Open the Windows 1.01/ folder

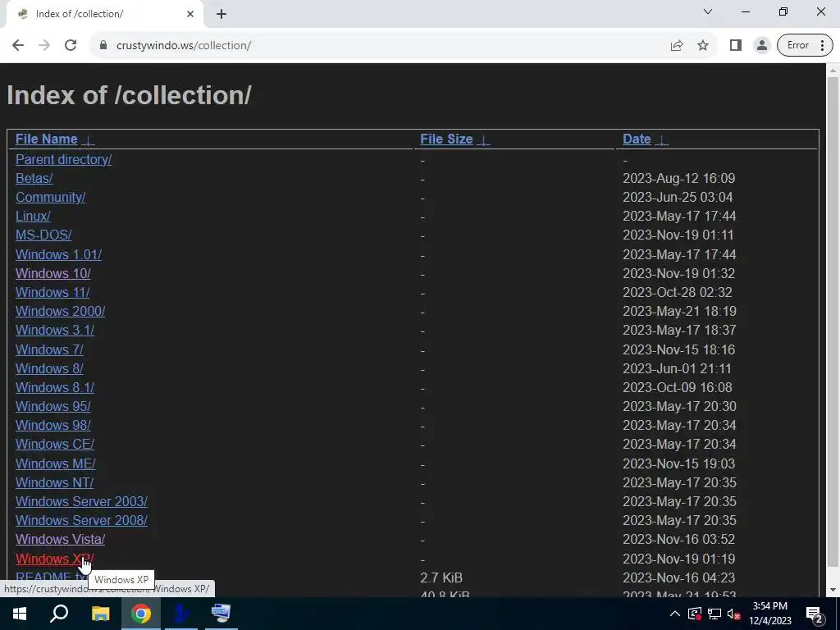pyautogui.click(x=58, y=254)
